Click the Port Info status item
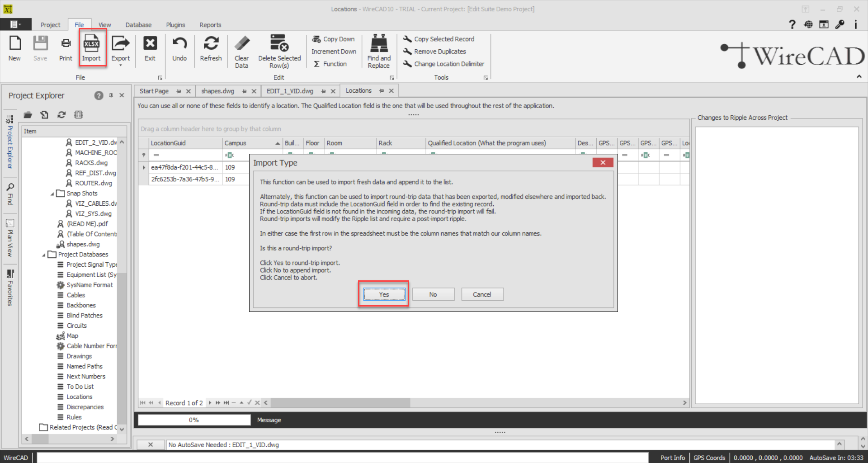The image size is (868, 463). click(x=672, y=458)
